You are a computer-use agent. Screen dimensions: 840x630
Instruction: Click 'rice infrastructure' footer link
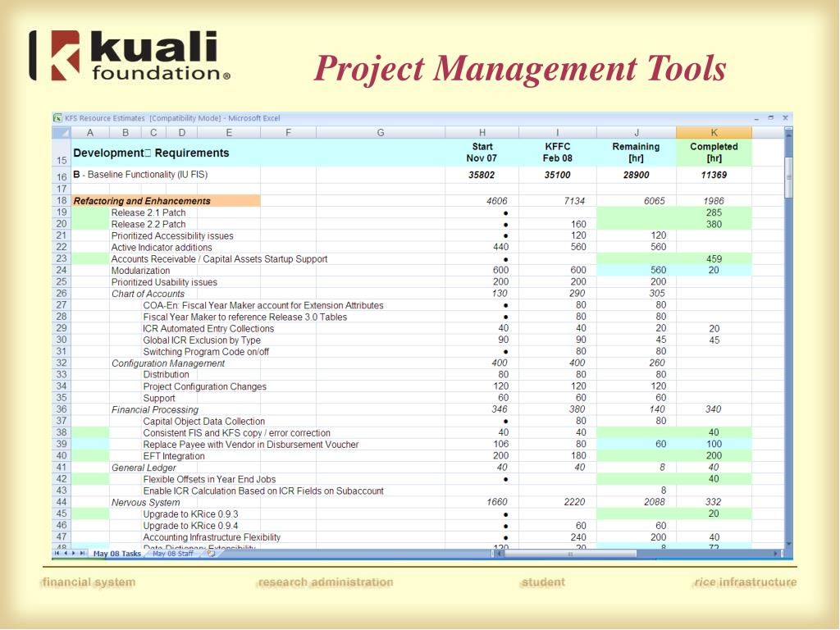(x=745, y=582)
